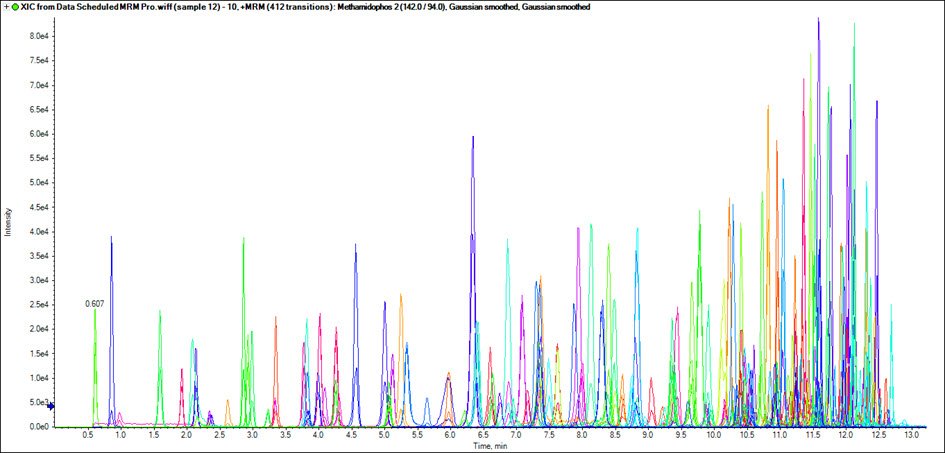Image resolution: width=945 pixels, height=453 pixels.
Task: Click the green peak apex under the 0.607 label
Action: click(95, 311)
